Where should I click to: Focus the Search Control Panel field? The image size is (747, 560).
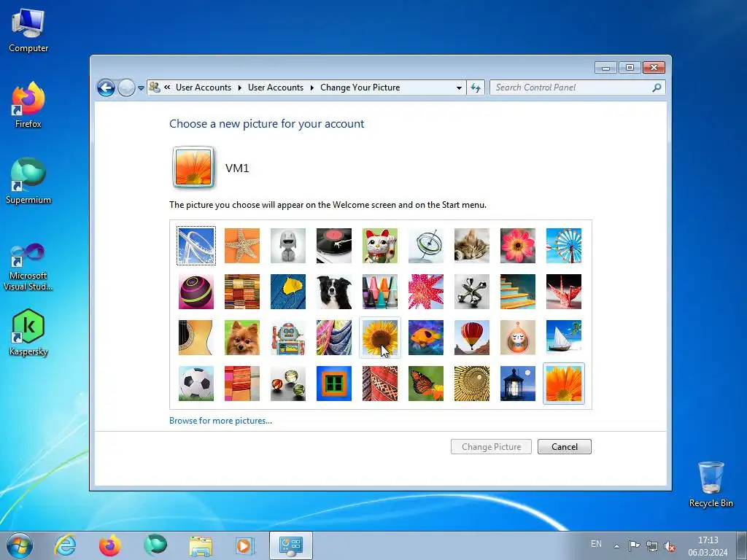pyautogui.click(x=578, y=87)
